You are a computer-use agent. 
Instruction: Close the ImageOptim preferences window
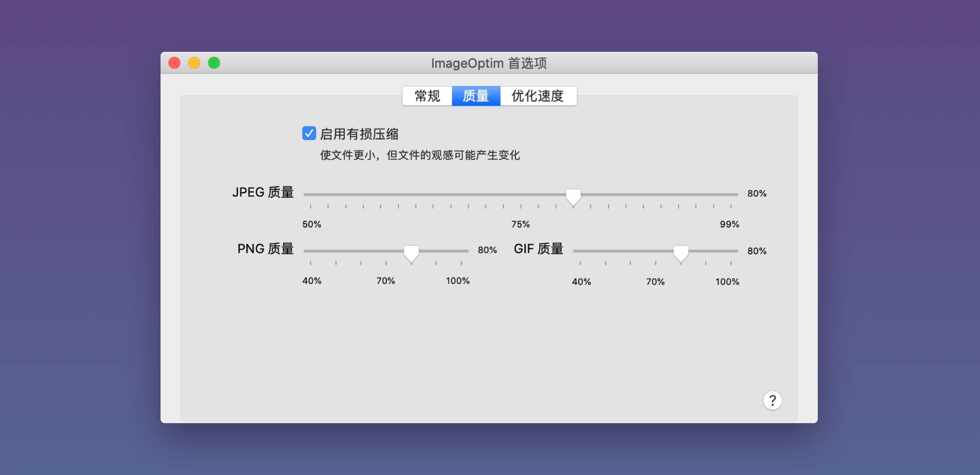(x=174, y=63)
